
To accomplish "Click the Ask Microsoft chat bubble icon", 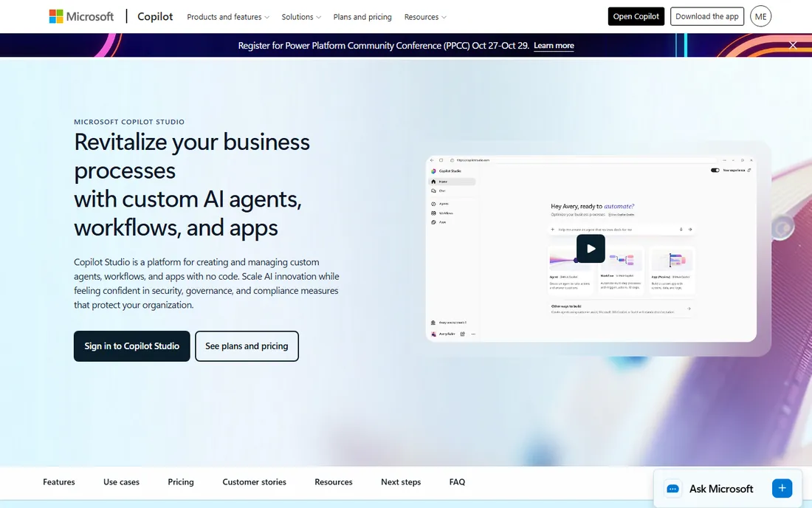I will 672,489.
